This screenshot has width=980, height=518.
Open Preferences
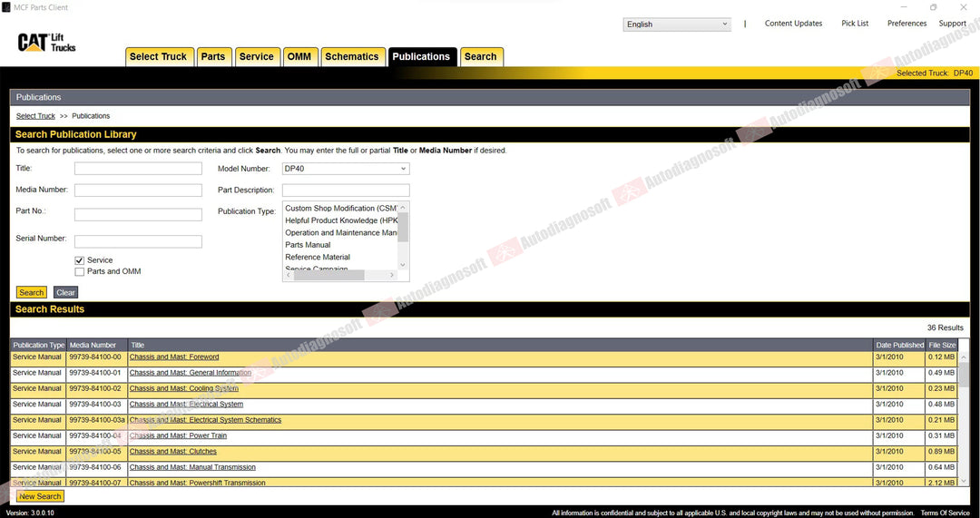click(906, 23)
